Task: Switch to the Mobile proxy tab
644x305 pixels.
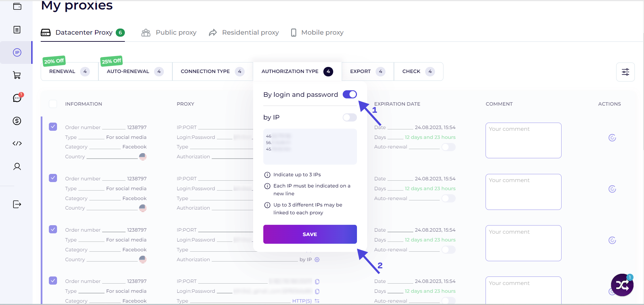Action: [317, 33]
